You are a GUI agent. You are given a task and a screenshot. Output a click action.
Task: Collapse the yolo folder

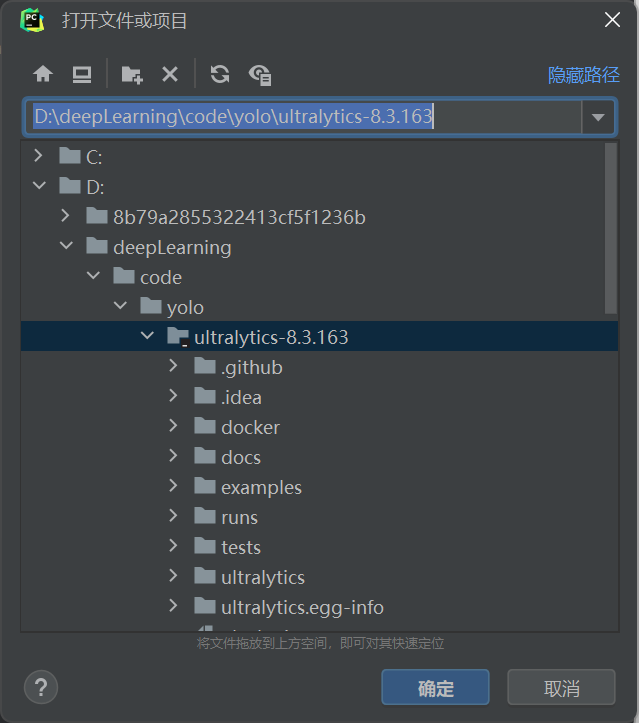(x=120, y=306)
